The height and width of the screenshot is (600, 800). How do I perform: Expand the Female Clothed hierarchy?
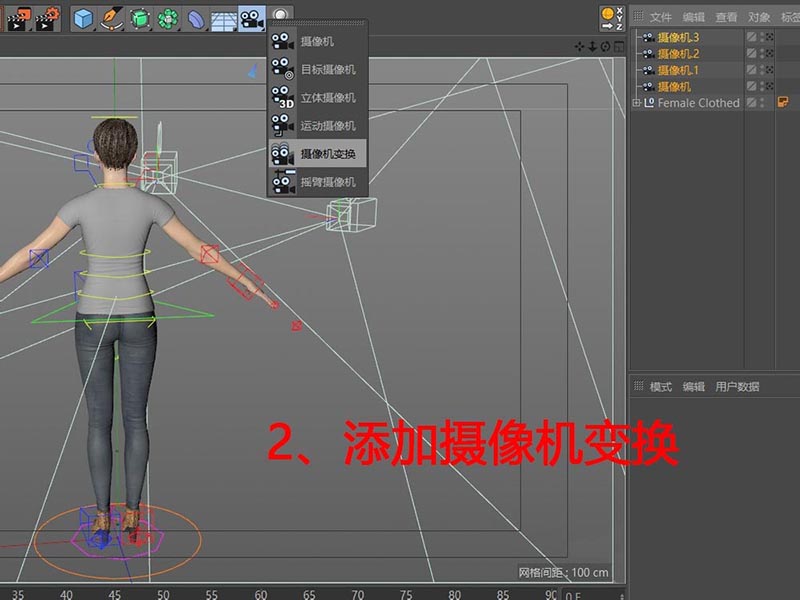pos(637,101)
